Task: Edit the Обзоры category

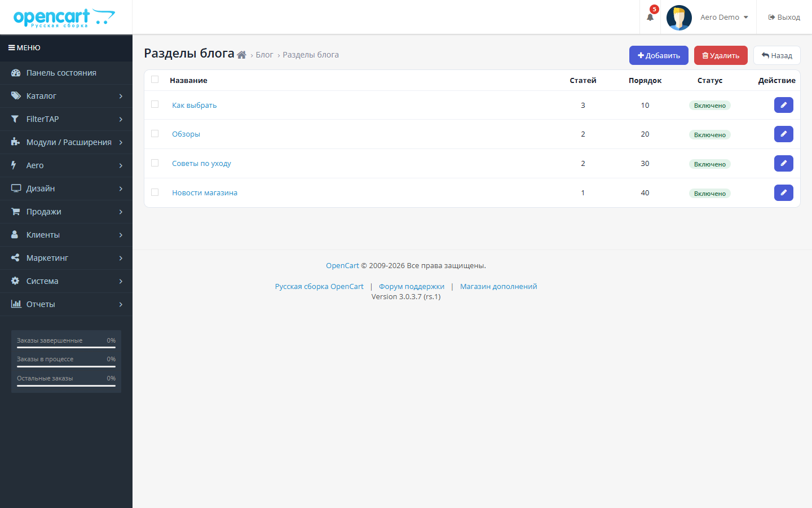Action: tap(784, 134)
